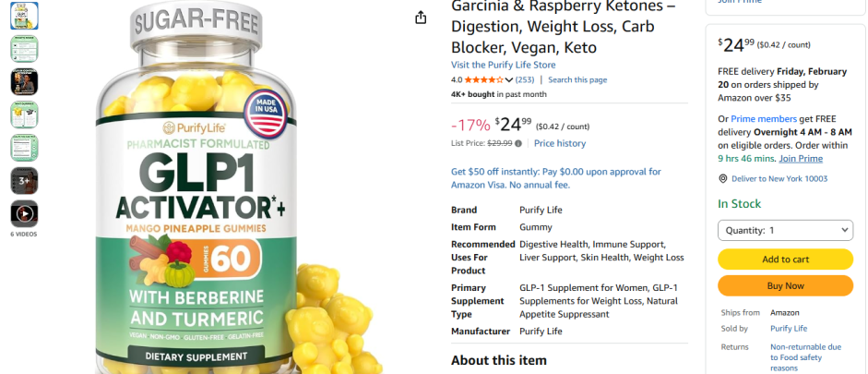The height and width of the screenshot is (374, 868).
Task: Open the Quantity dropdown
Action: point(785,230)
